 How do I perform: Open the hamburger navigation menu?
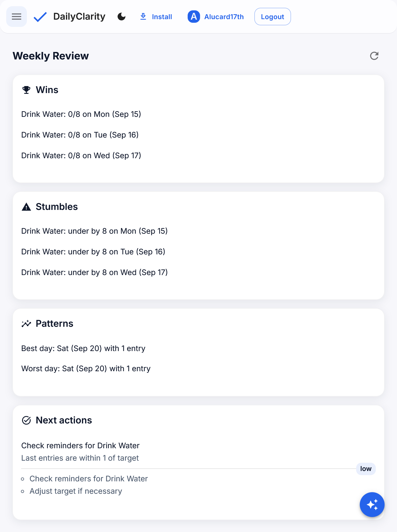tap(17, 17)
